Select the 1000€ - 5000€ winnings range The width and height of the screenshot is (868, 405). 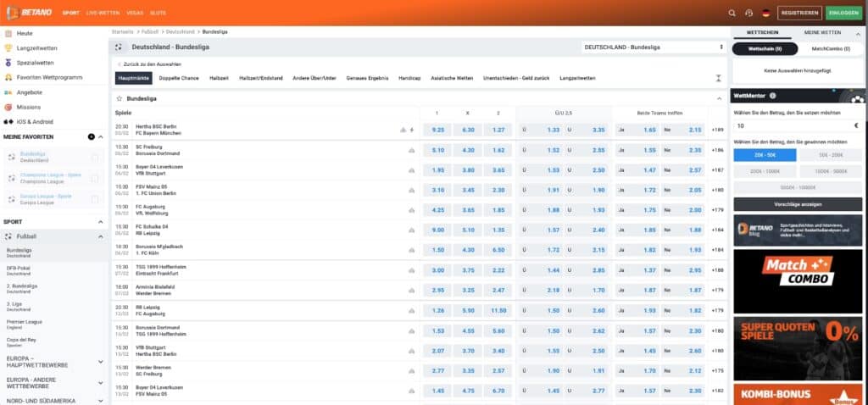pyautogui.click(x=831, y=171)
